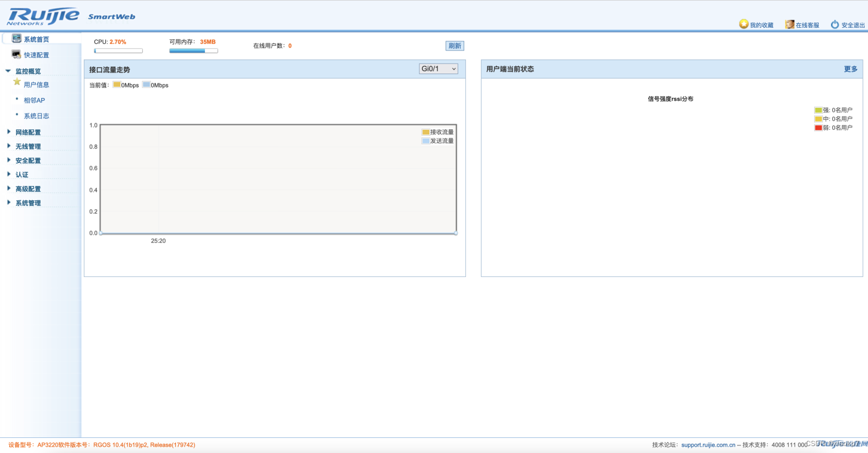Click the 接口流量走势 panel title

(x=109, y=70)
